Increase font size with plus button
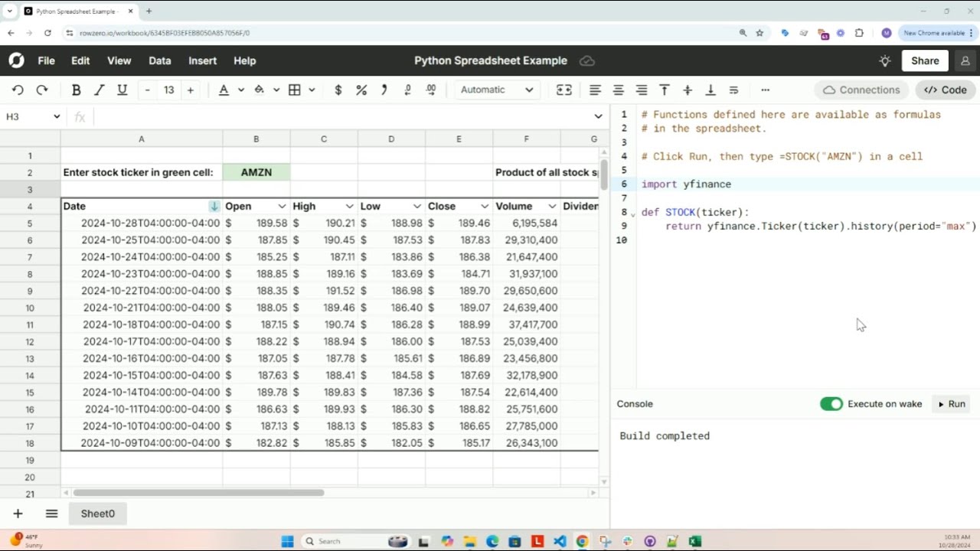Image resolution: width=980 pixels, height=551 pixels. coord(191,90)
